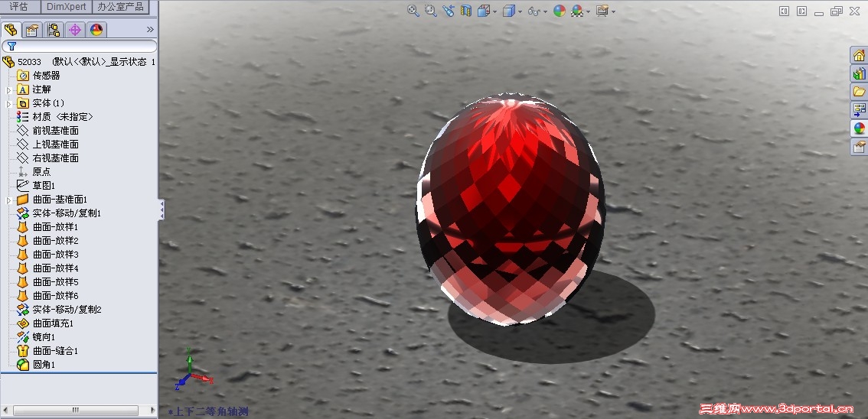
Task: Click Edit Appearance color ball
Action: click(560, 11)
